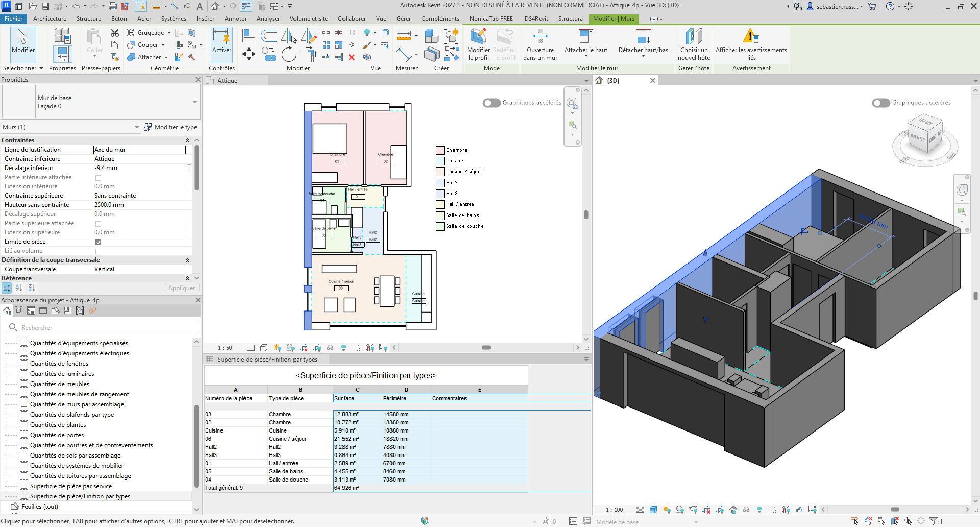Close the Propriétés panel
This screenshot has width=980, height=527.
[198, 80]
